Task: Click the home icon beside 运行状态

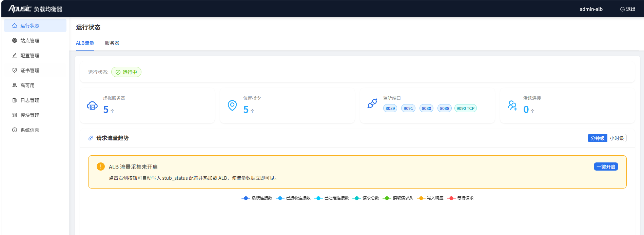Action: (15, 26)
